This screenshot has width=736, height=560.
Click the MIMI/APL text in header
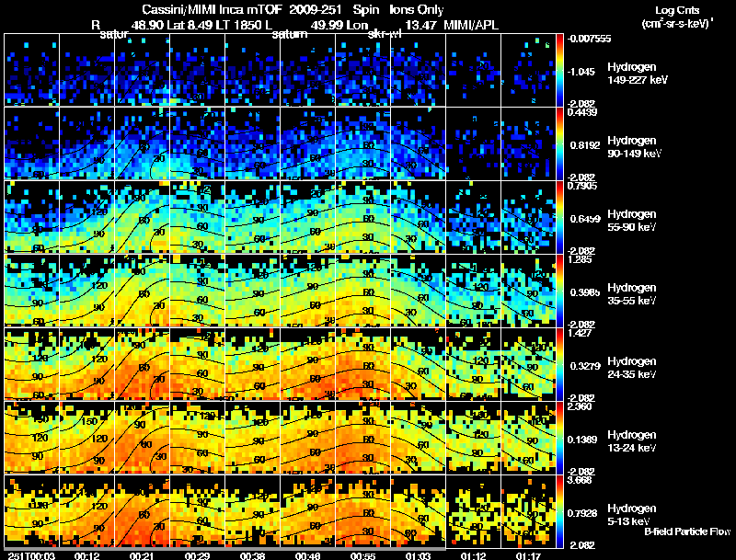pyautogui.click(x=474, y=24)
